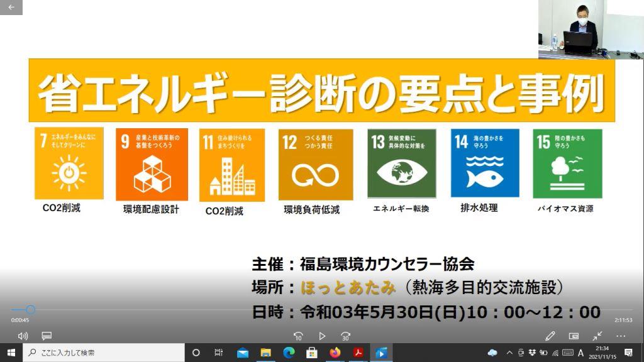
Task: Click the total duration 2:11:53
Action: click(623, 320)
